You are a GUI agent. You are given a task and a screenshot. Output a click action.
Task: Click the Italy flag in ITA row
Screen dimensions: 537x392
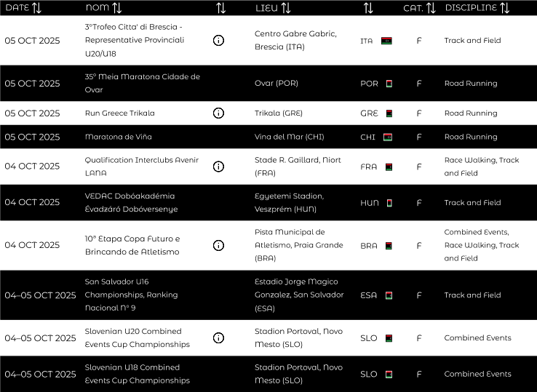tap(386, 41)
